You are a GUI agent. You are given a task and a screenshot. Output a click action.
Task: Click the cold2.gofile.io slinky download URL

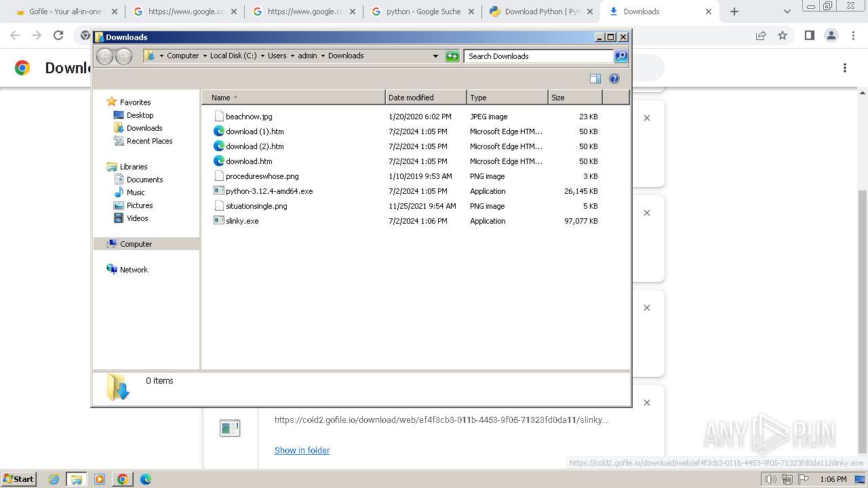tap(441, 420)
